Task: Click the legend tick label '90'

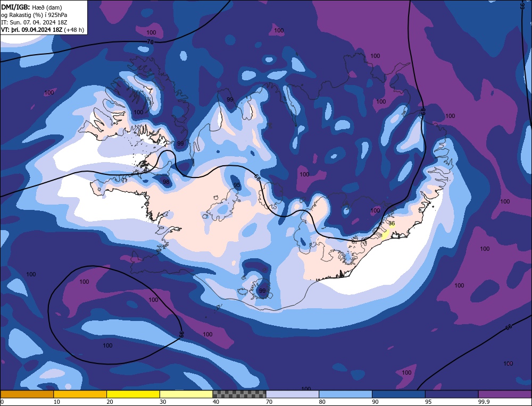Action: click(x=375, y=402)
